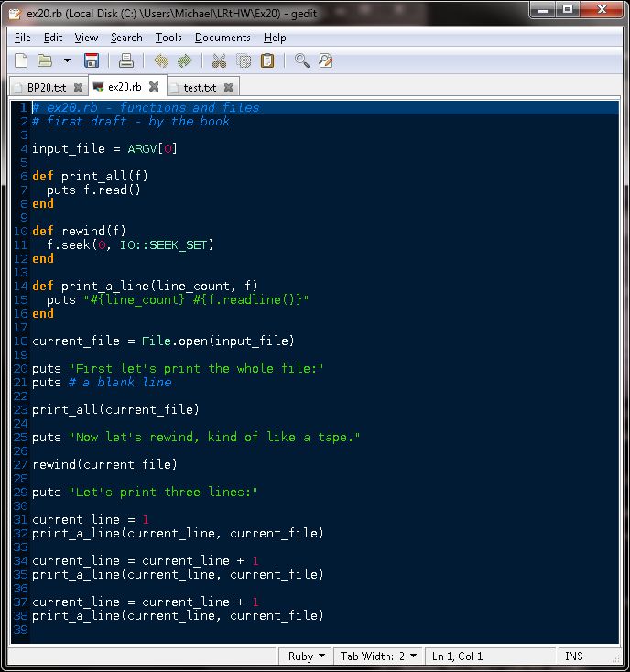The height and width of the screenshot is (672, 630).
Task: Create a new document with toolbar icon
Action: tap(21, 60)
